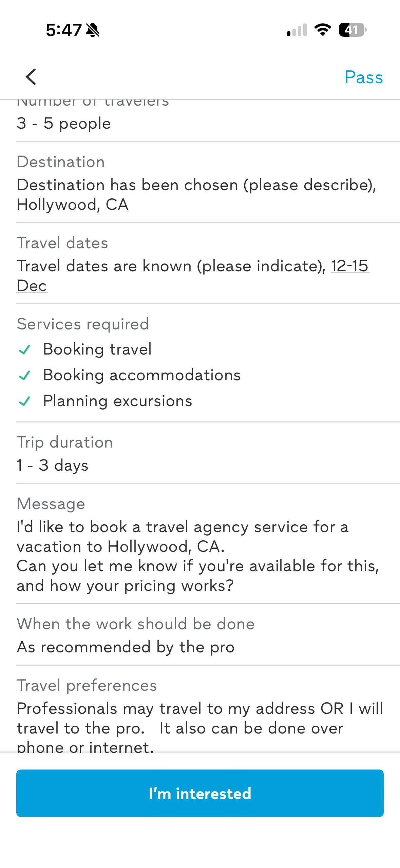Image resolution: width=400 pixels, height=868 pixels.
Task: Tap the Travel dates heading
Action: (62, 243)
